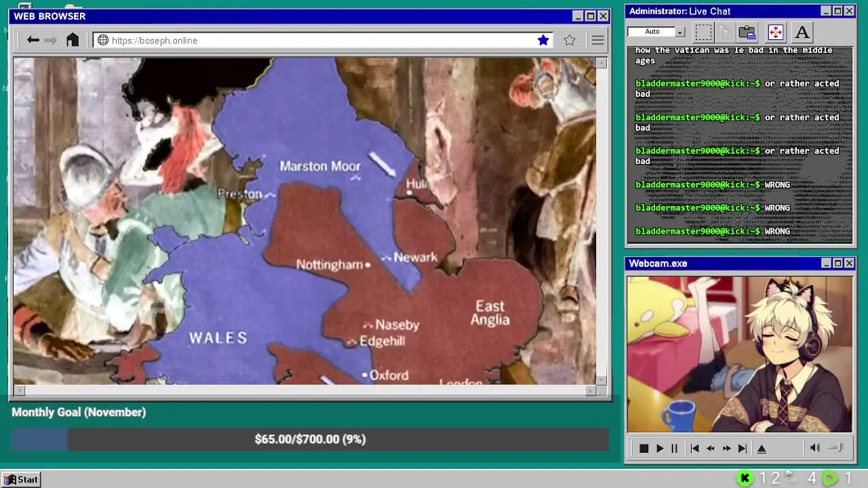This screenshot has height=488, width=868.
Task: Open the browser home page
Action: coord(73,40)
